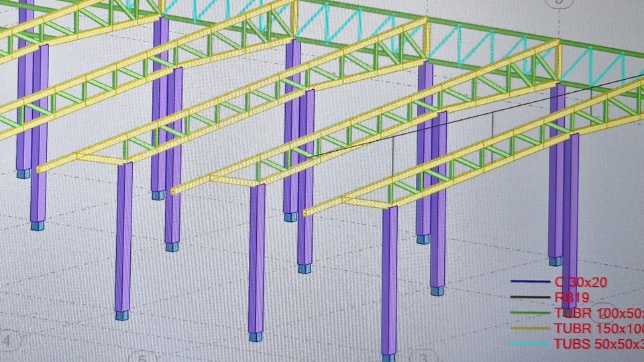644x362 pixels.
Task: Select the black RB19 tie rod in model
Action: click(x=470, y=117)
